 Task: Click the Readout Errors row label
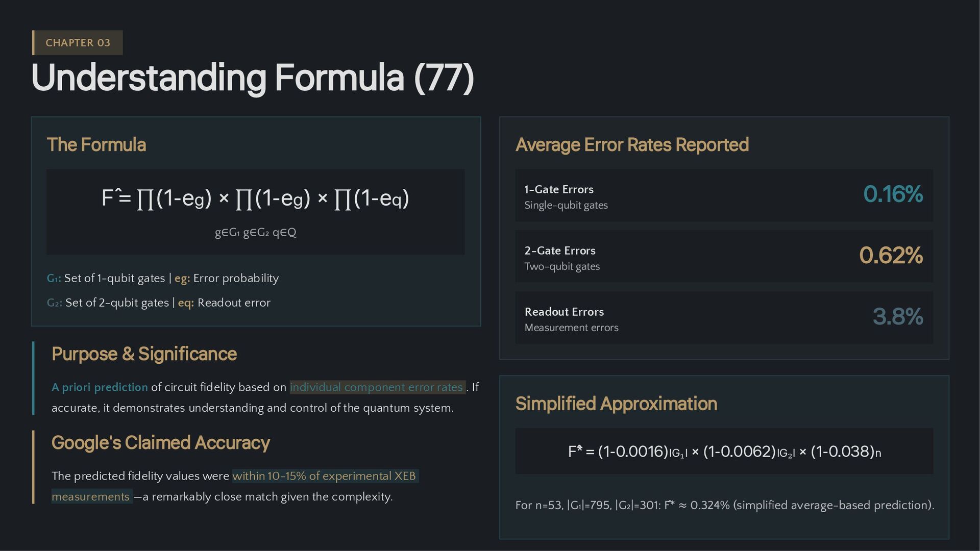click(564, 312)
